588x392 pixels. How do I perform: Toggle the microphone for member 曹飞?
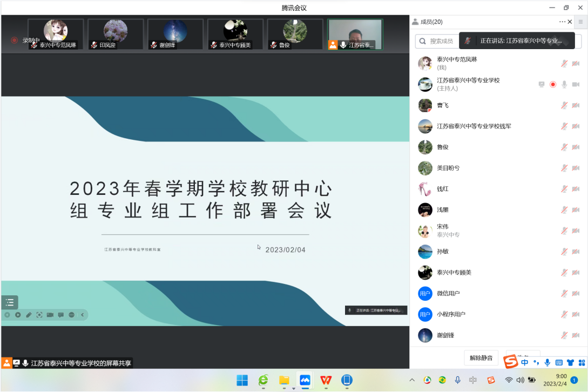tap(564, 105)
